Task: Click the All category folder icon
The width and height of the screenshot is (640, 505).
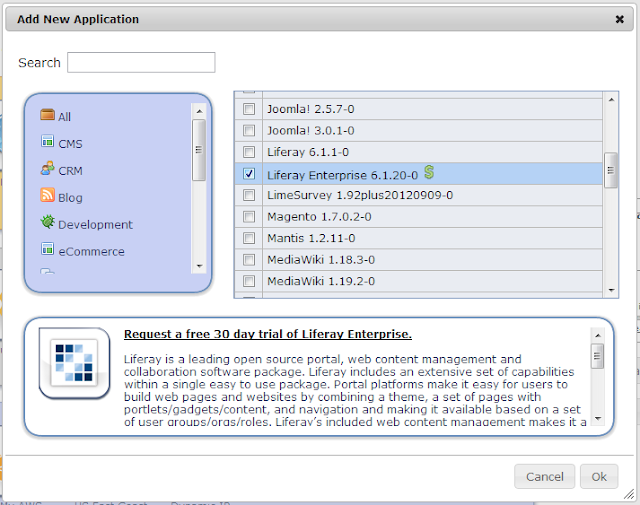Action: 47,115
